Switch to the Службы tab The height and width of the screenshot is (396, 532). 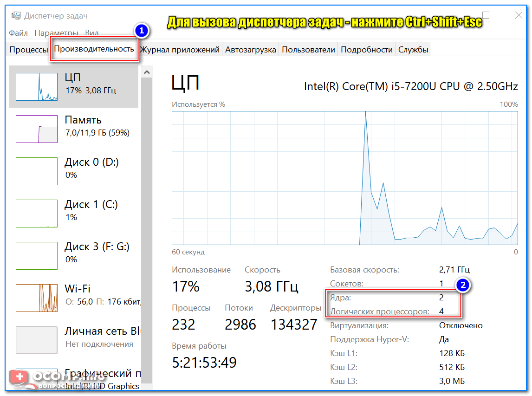pos(413,50)
